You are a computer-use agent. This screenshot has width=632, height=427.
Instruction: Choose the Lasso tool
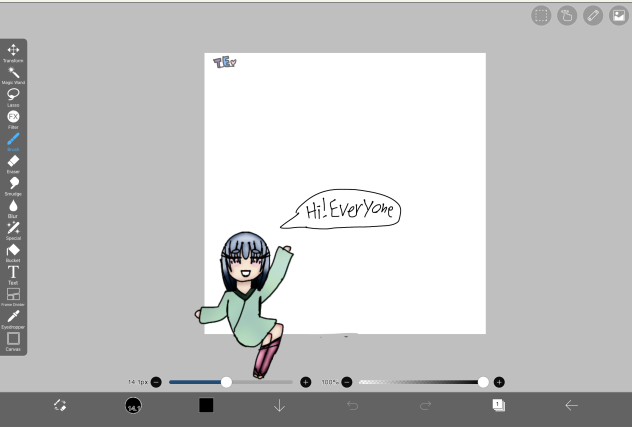(14, 95)
